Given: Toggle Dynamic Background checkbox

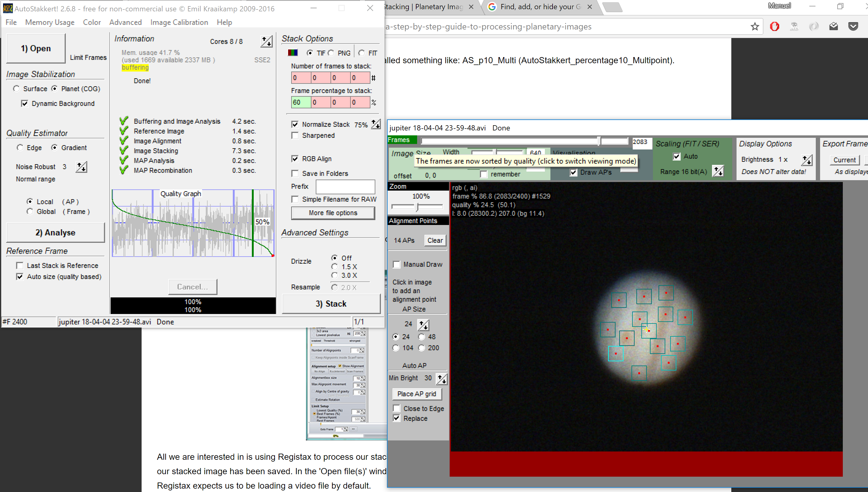Looking at the screenshot, I should tap(24, 103).
